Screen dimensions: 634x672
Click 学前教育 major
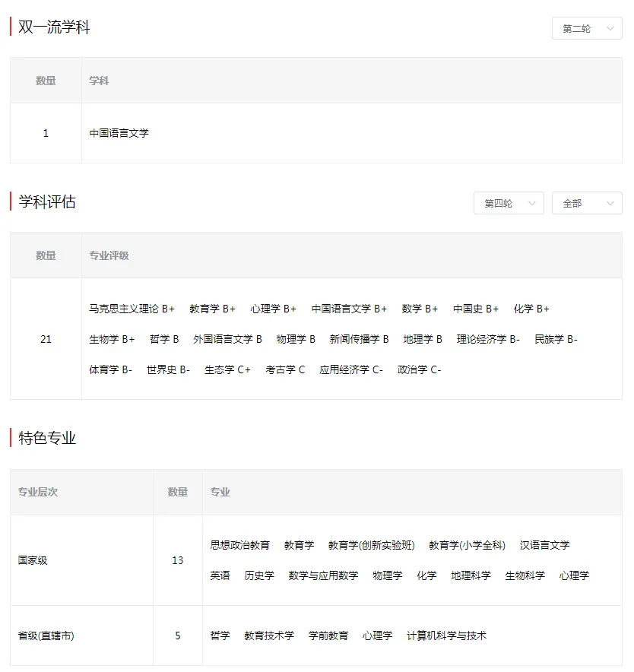click(328, 636)
